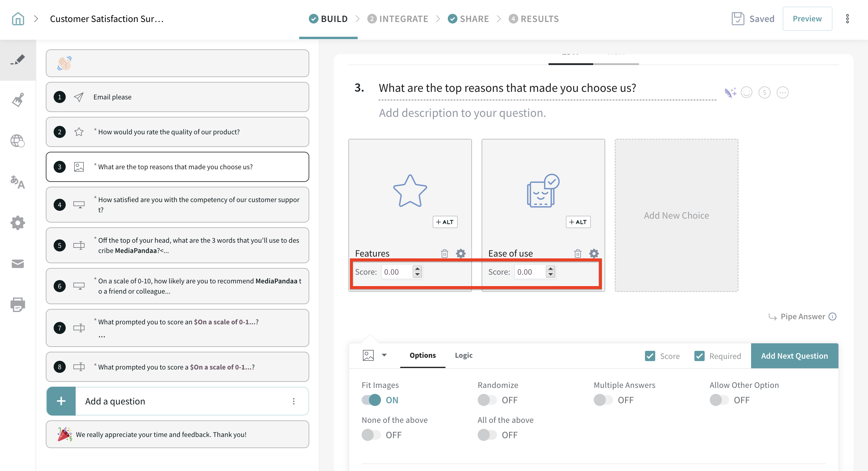Enable the Randomize toggle
This screenshot has width=868, height=471.
coord(487,400)
